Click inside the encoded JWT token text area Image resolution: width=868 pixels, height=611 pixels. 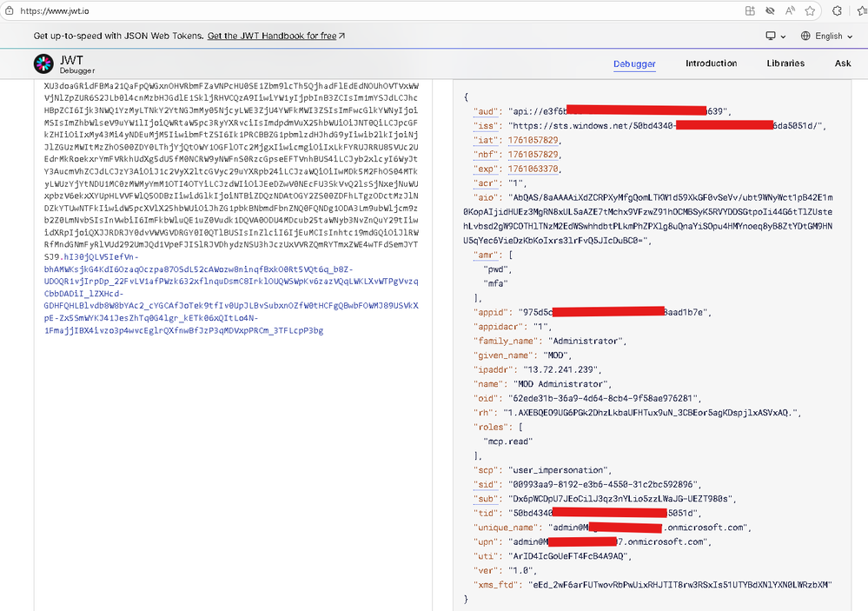click(x=231, y=208)
